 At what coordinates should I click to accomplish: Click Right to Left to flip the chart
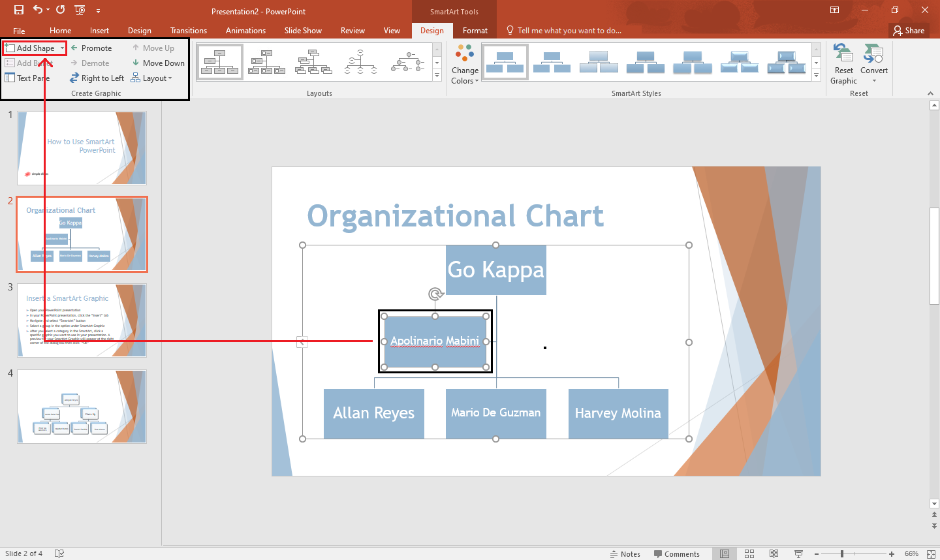coord(97,78)
